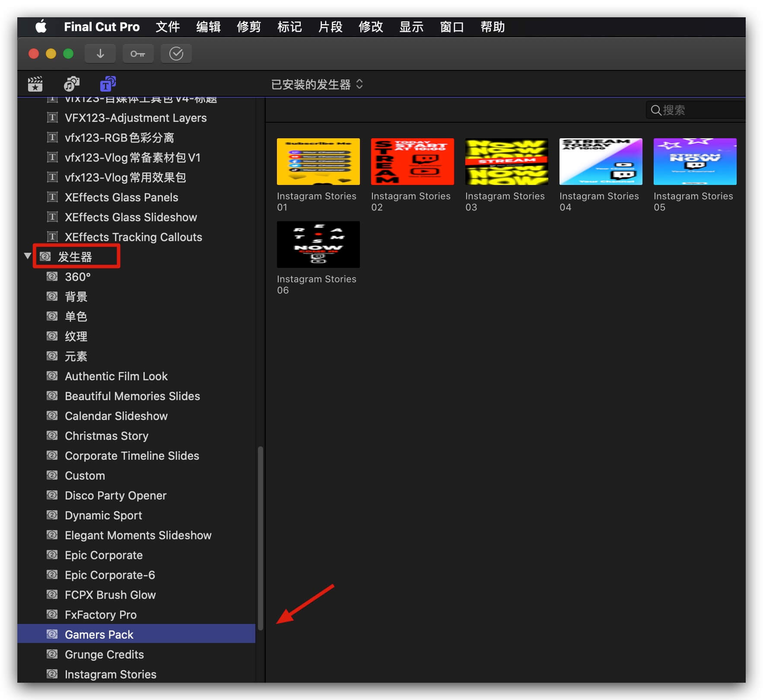This screenshot has height=700, width=763.
Task: Click the title icon beside XEffects Glass Panels
Action: (x=52, y=197)
